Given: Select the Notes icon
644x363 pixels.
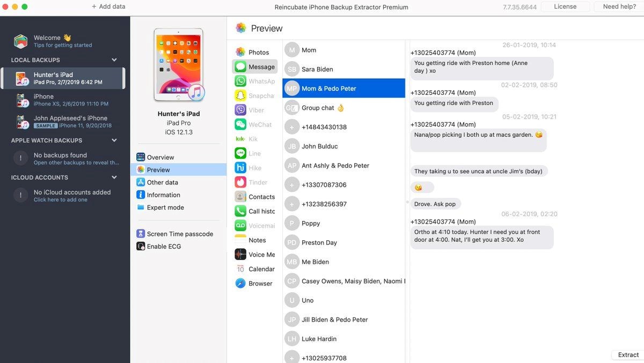Looking at the screenshot, I should 240,240.
